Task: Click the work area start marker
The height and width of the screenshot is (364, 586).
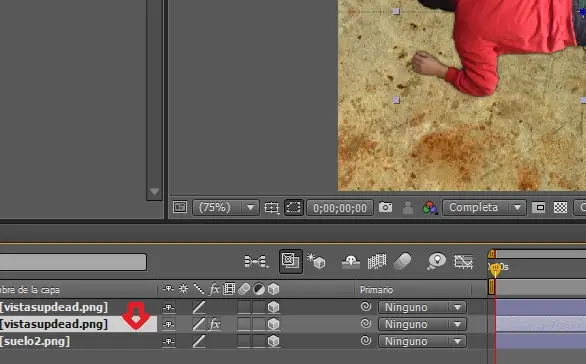Action: [491, 287]
